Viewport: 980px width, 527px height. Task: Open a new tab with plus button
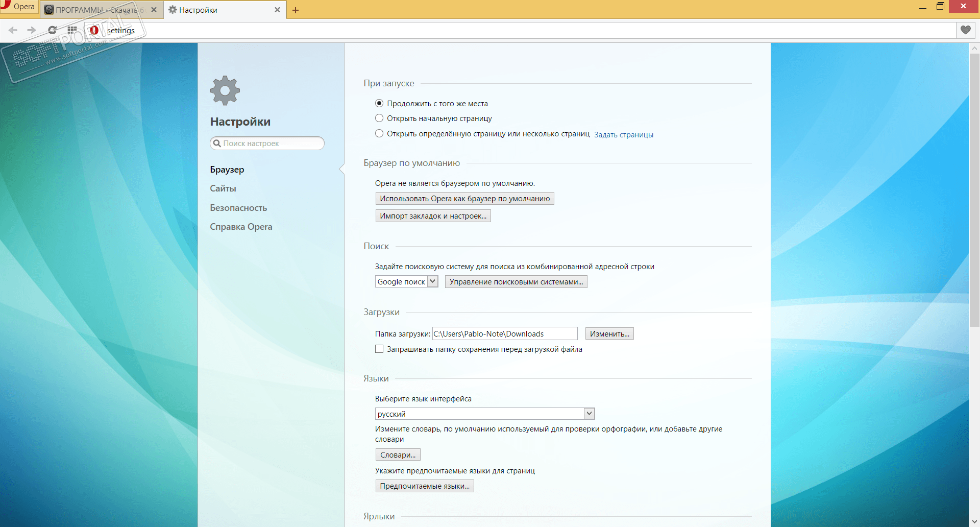pyautogui.click(x=296, y=10)
